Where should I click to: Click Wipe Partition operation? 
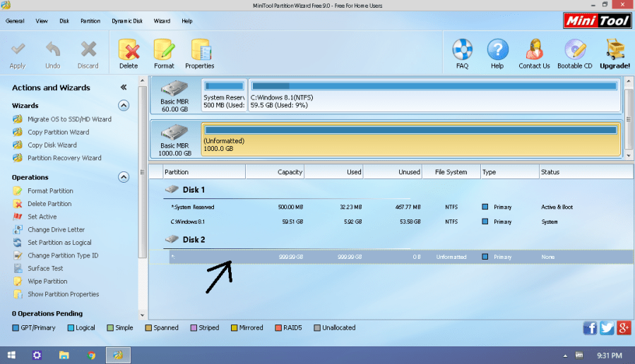pos(47,281)
